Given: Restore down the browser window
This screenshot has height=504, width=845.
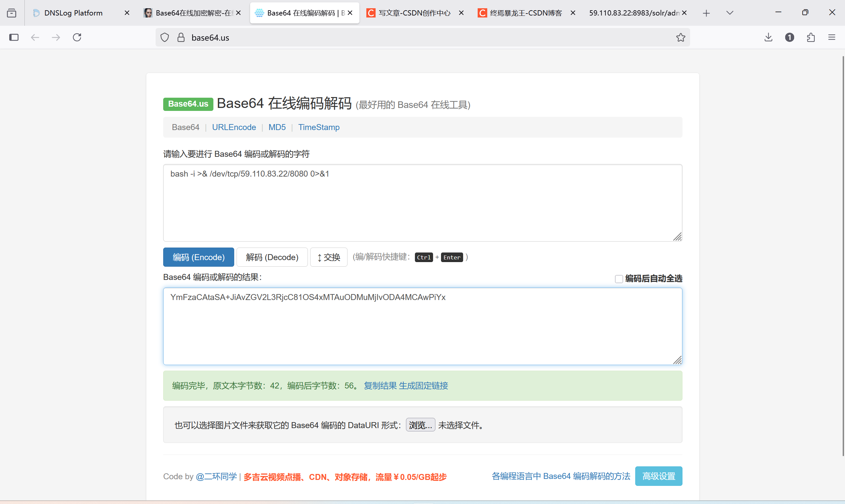Looking at the screenshot, I should pyautogui.click(x=805, y=13).
